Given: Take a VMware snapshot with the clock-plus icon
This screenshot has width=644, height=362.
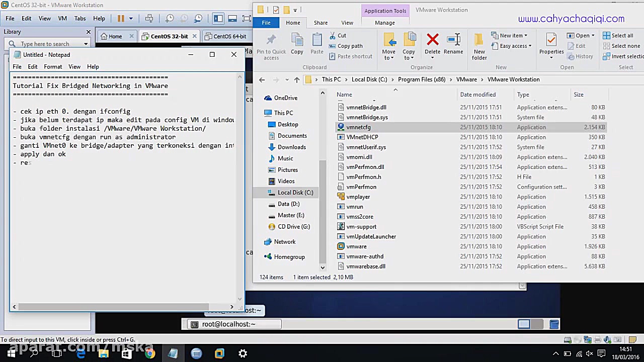Looking at the screenshot, I should coord(170,19).
